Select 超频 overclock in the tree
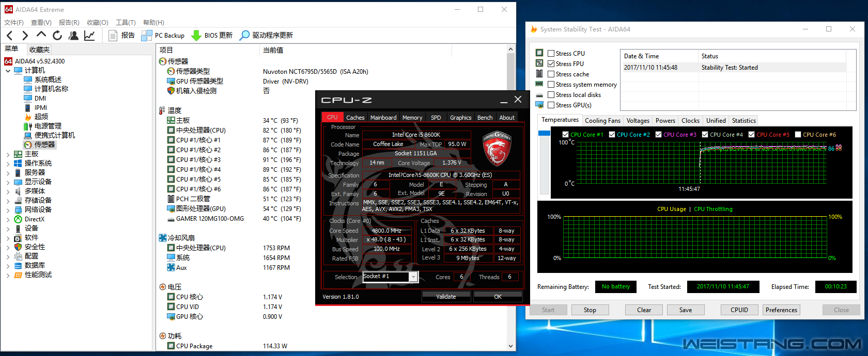Image resolution: width=868 pixels, height=356 pixels. click(41, 117)
